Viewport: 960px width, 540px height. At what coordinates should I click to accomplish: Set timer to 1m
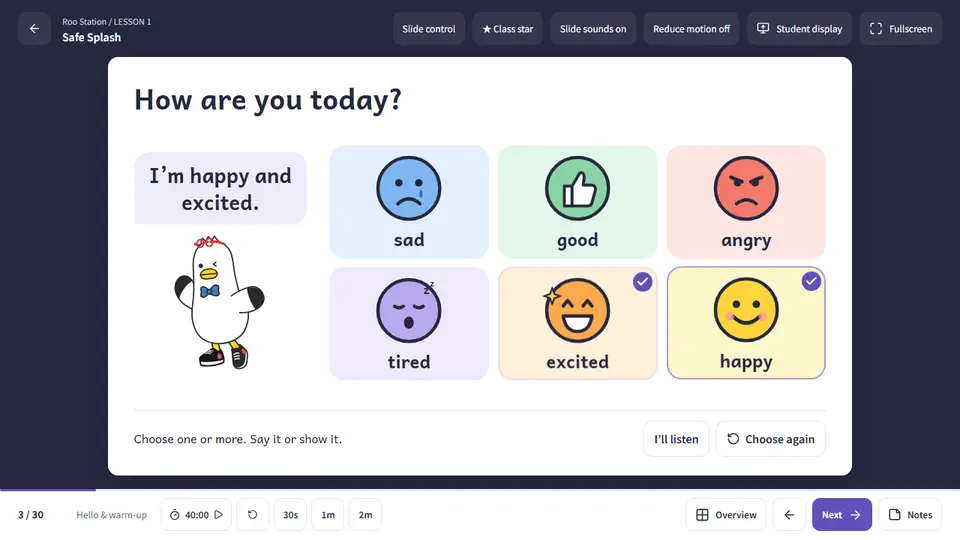pyautogui.click(x=328, y=515)
